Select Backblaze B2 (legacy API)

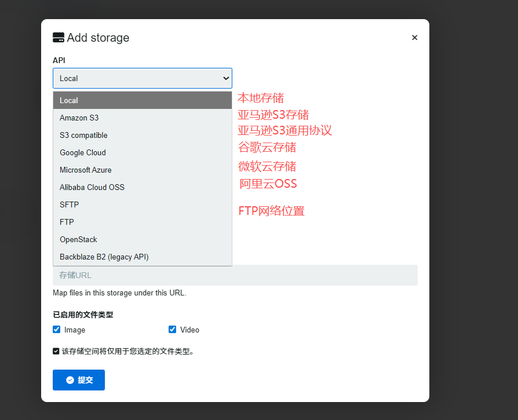tap(143, 257)
